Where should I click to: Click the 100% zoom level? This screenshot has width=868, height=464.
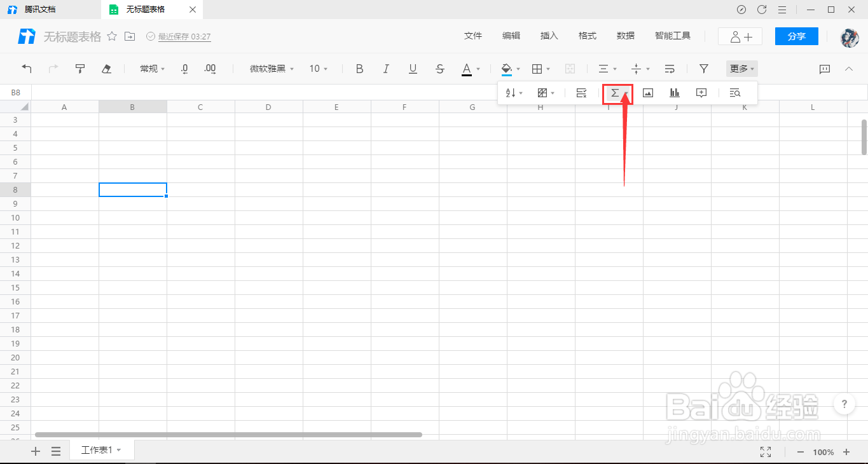823,452
